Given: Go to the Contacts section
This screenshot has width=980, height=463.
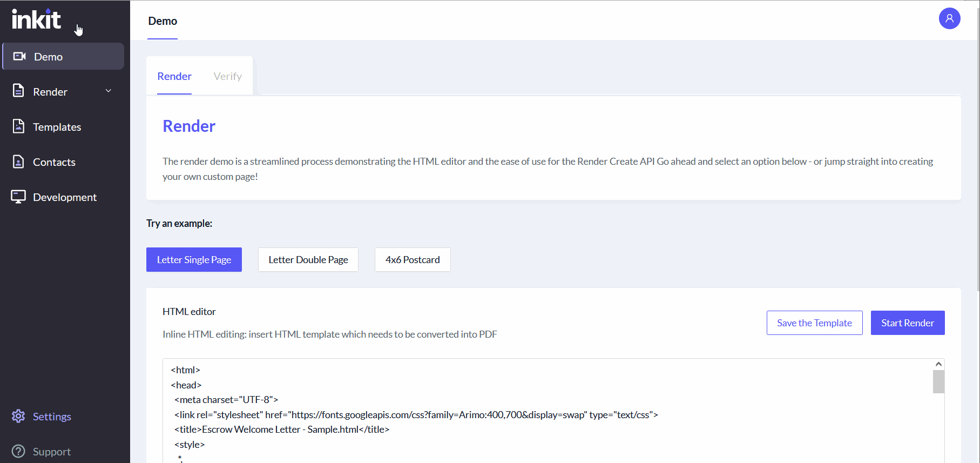Looking at the screenshot, I should click(54, 162).
